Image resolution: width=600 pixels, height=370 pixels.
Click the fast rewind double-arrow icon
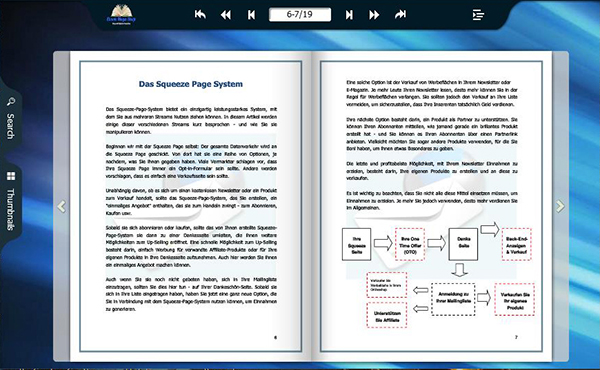coord(226,15)
